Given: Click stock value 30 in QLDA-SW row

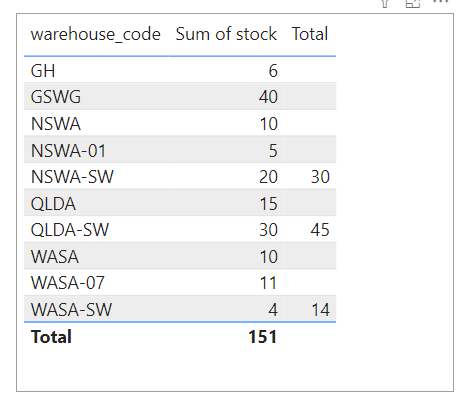Looking at the screenshot, I should (268, 230).
